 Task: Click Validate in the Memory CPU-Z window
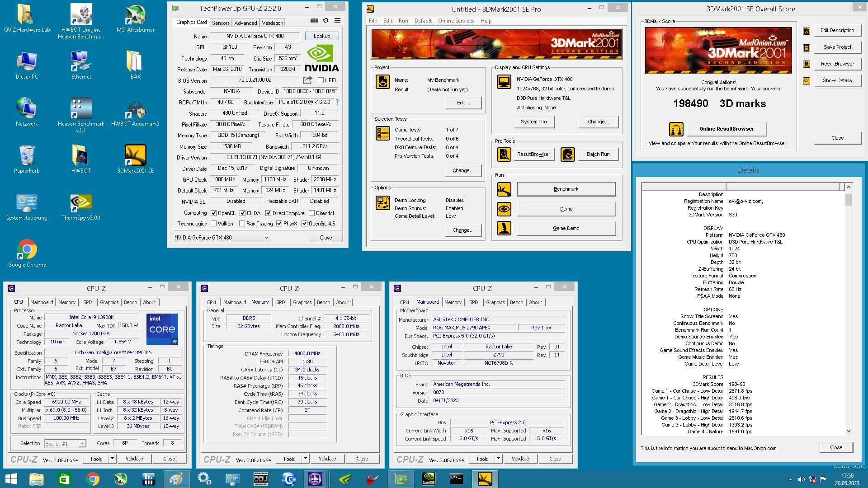[x=327, y=459]
